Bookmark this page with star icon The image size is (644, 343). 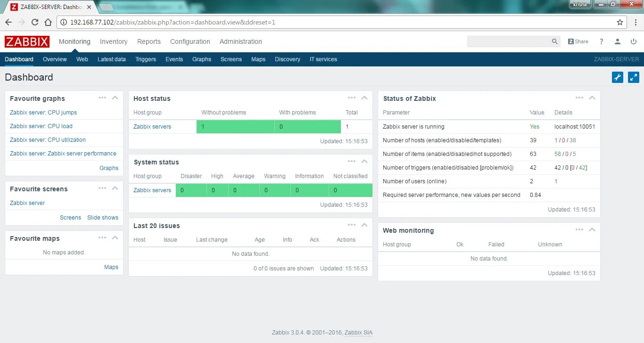(620, 22)
